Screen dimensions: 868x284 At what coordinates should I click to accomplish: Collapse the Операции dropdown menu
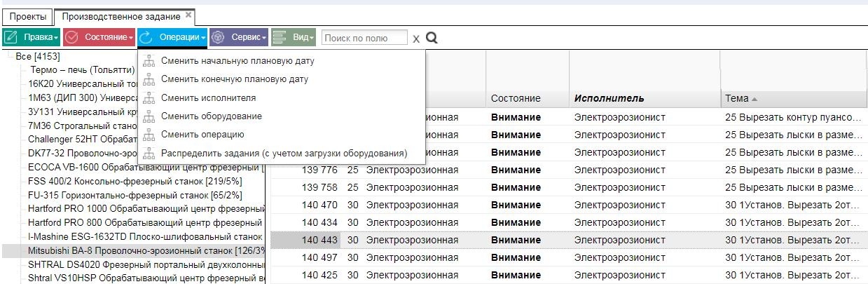click(x=172, y=37)
